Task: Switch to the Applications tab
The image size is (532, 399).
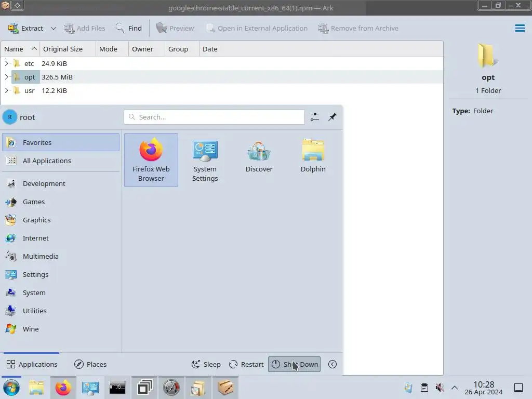Action: (32, 364)
